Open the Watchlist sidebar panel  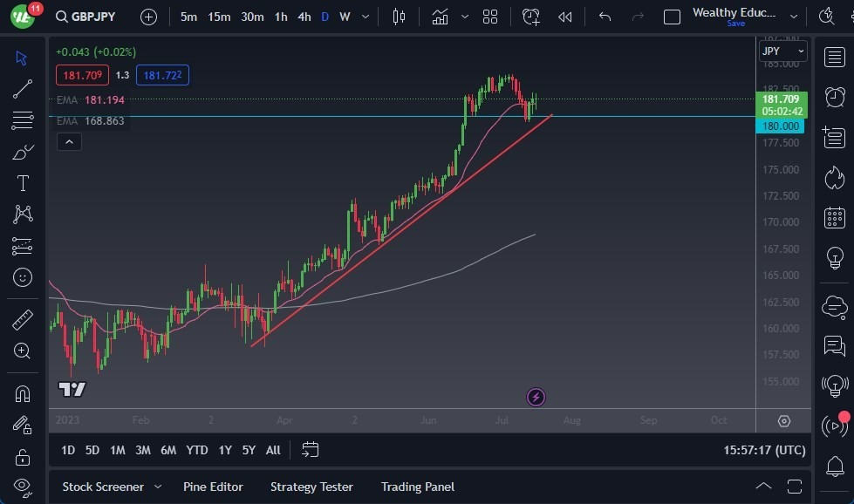point(834,55)
